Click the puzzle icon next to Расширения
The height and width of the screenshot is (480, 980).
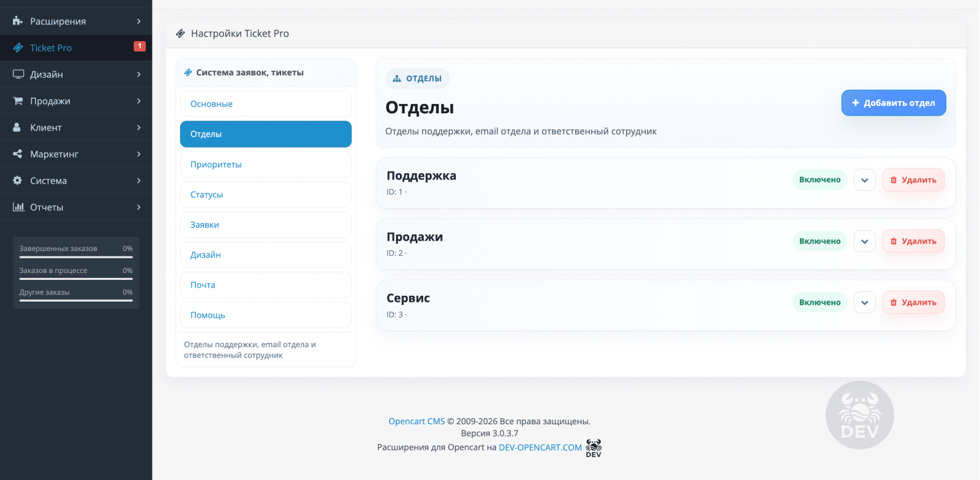tap(18, 21)
